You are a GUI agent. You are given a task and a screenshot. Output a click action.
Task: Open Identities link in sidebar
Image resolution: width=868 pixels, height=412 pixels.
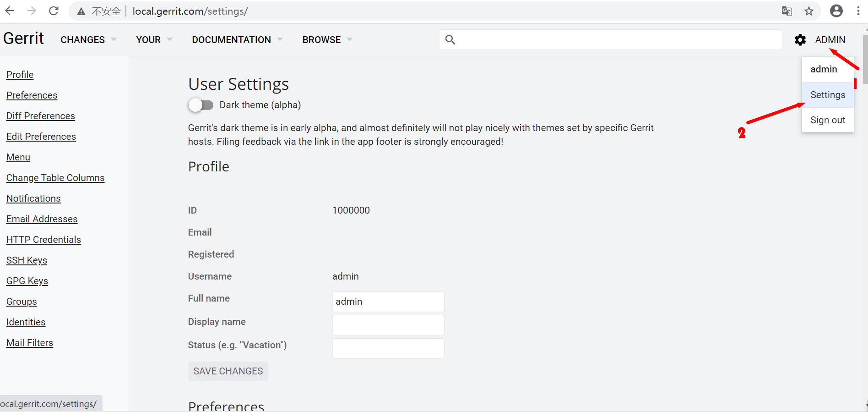pyautogui.click(x=26, y=322)
